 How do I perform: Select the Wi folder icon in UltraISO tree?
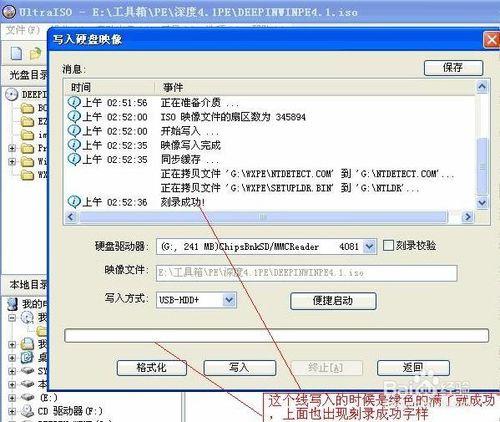[x=27, y=162]
